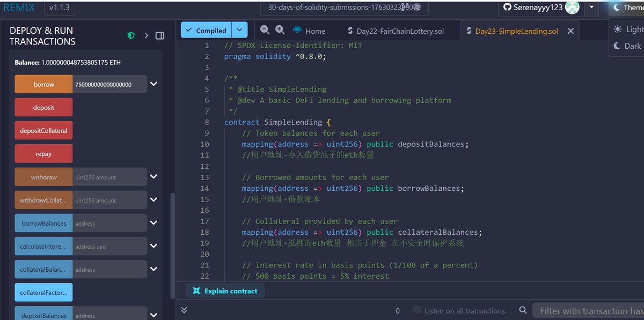644x320 pixels.
Task: Click line 8 contract SimpleLending text
Action: (278, 122)
